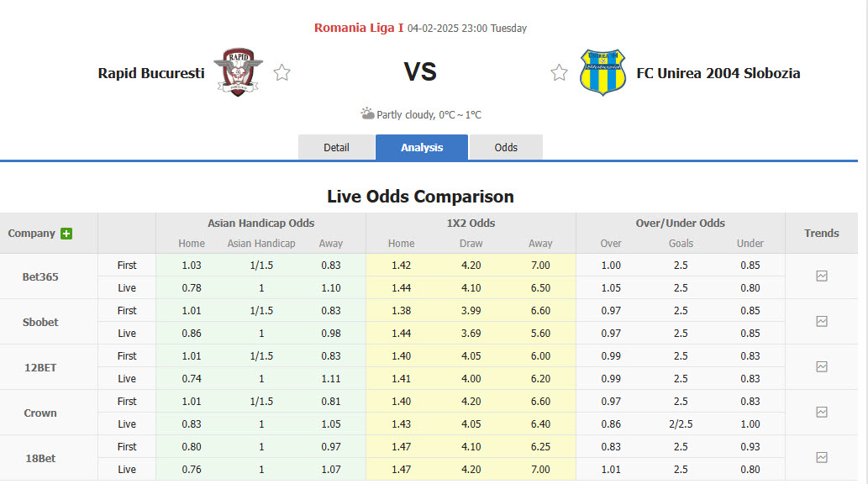Click the Rapid Bucuresti team name

pos(150,72)
